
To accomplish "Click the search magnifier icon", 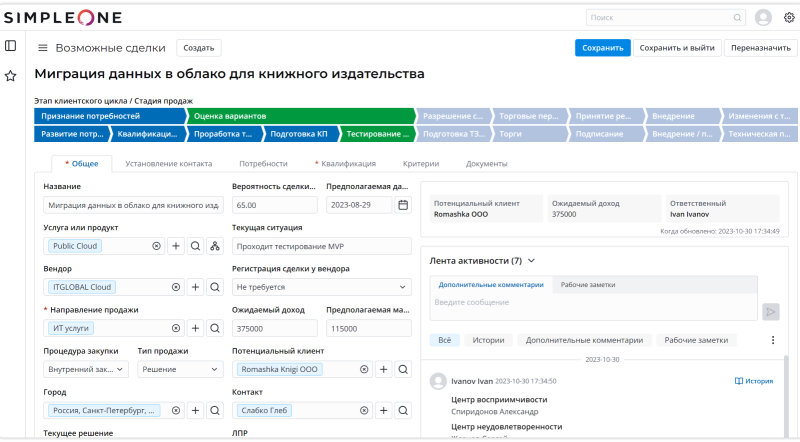I will click(737, 17).
